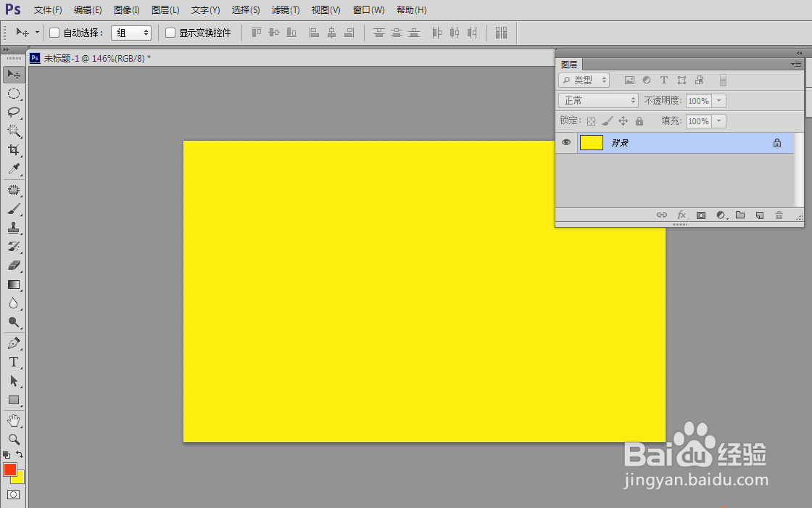
Task: Toggle lock all
Action: tap(639, 121)
